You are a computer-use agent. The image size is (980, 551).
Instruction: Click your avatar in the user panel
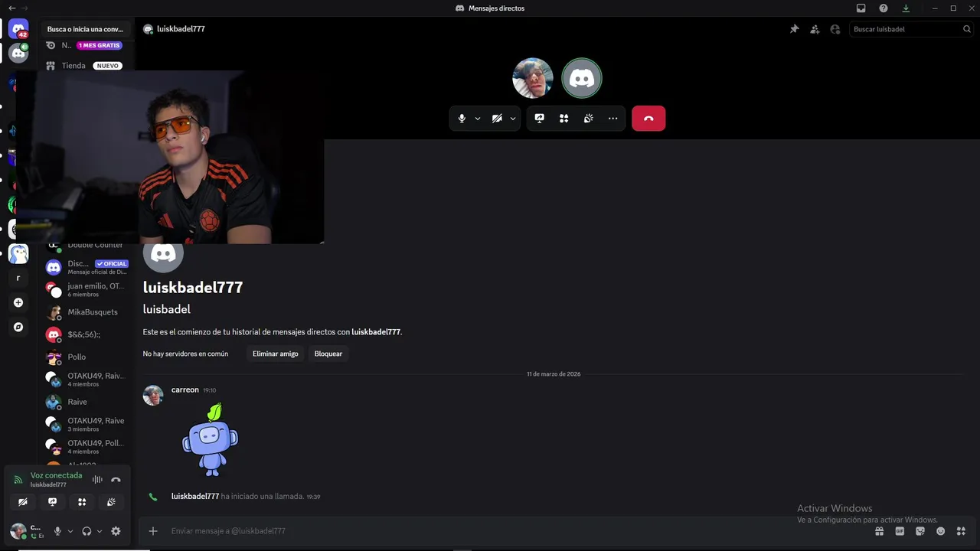coord(18,531)
